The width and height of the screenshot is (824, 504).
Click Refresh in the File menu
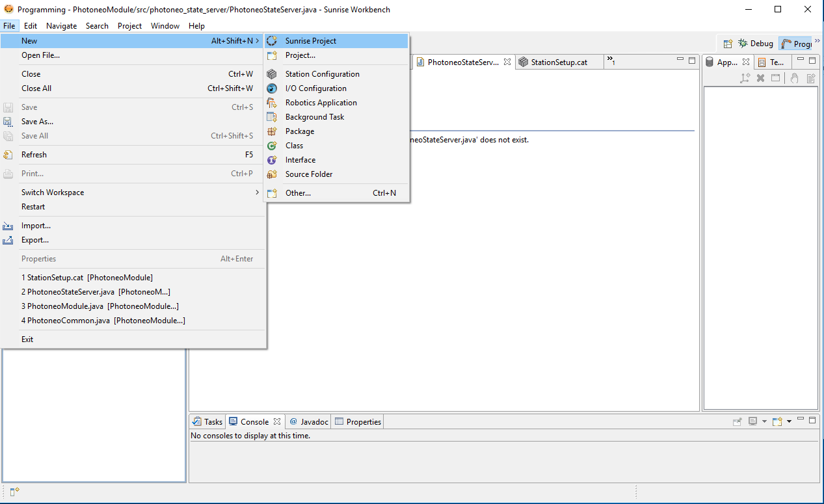tap(133, 155)
